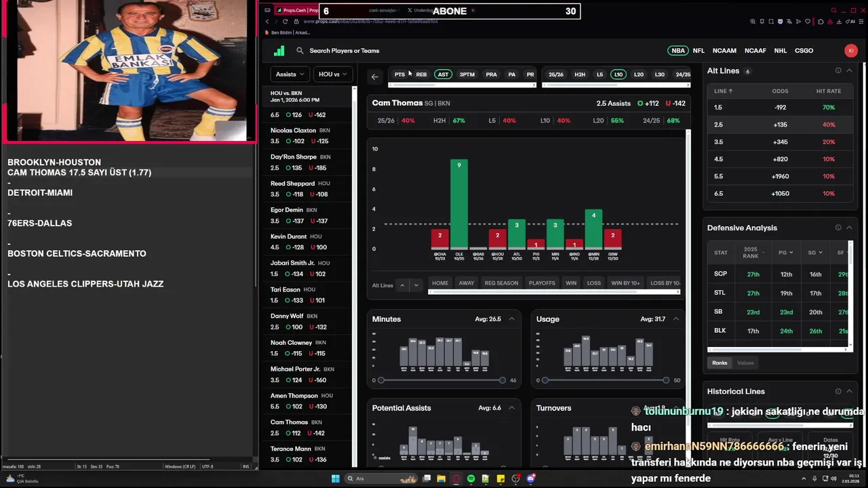Click browser reload icon

285,22
